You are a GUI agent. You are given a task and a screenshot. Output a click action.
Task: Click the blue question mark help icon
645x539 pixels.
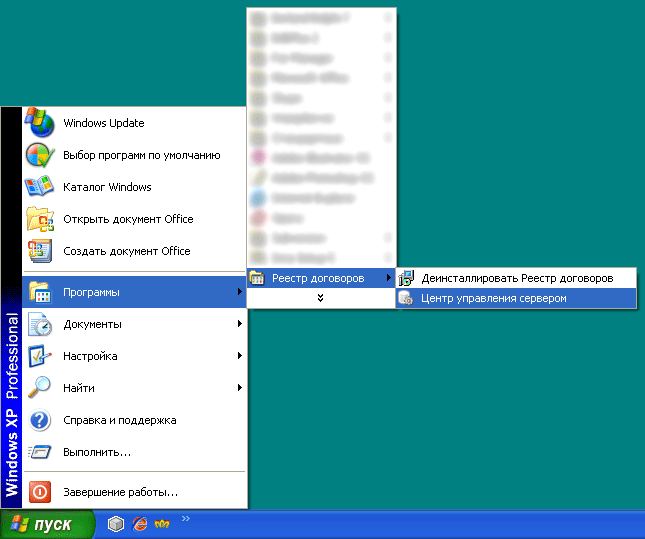pyautogui.click(x=40, y=420)
